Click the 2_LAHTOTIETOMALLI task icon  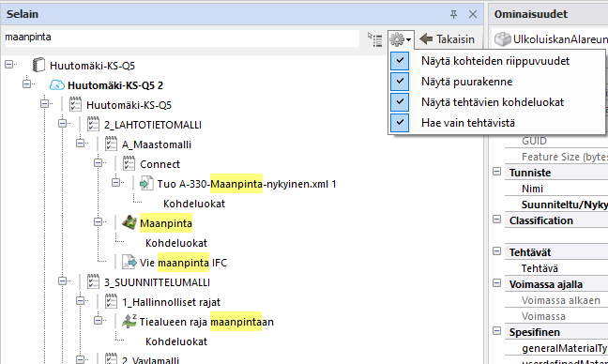(93, 124)
